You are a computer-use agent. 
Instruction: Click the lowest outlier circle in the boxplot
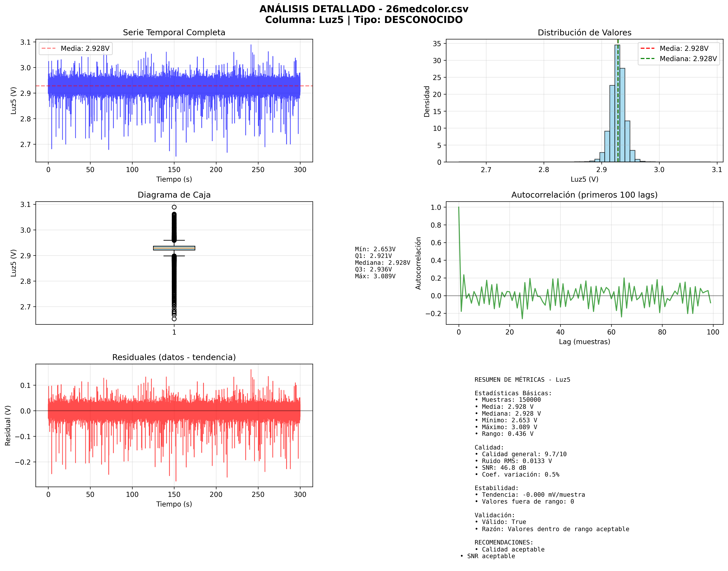174,319
